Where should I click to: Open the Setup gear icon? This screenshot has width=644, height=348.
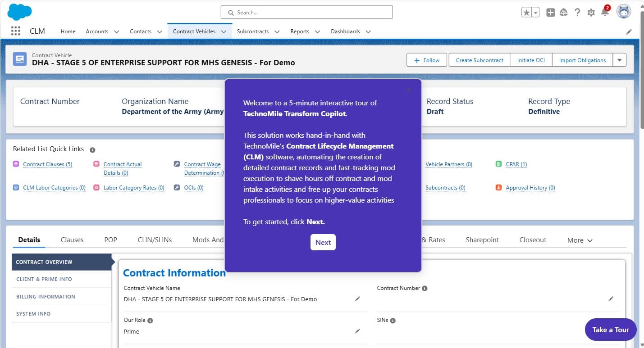pyautogui.click(x=591, y=13)
